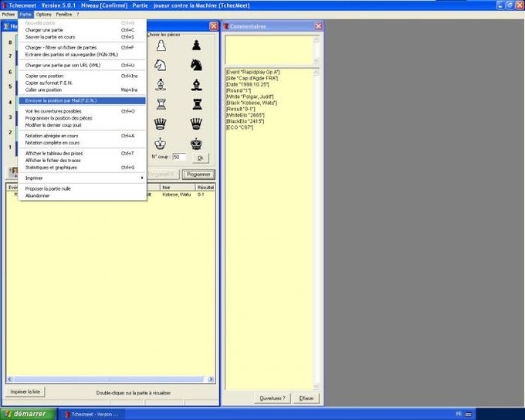Choose Charger une partie
The image size is (525, 420).
[82, 30]
